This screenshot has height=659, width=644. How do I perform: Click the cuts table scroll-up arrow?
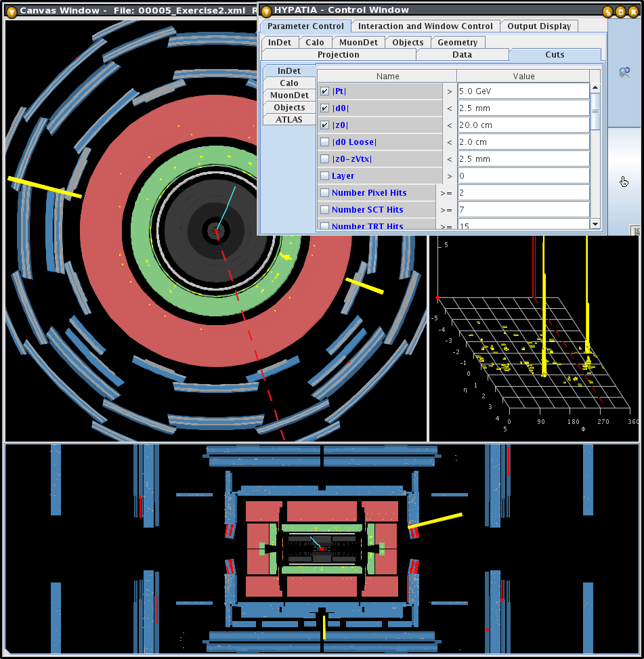(595, 88)
